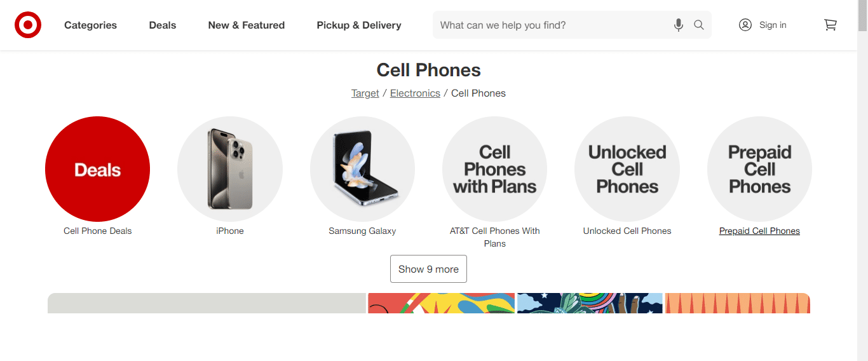
Task: Expand the Show 9 more button
Action: (x=428, y=269)
